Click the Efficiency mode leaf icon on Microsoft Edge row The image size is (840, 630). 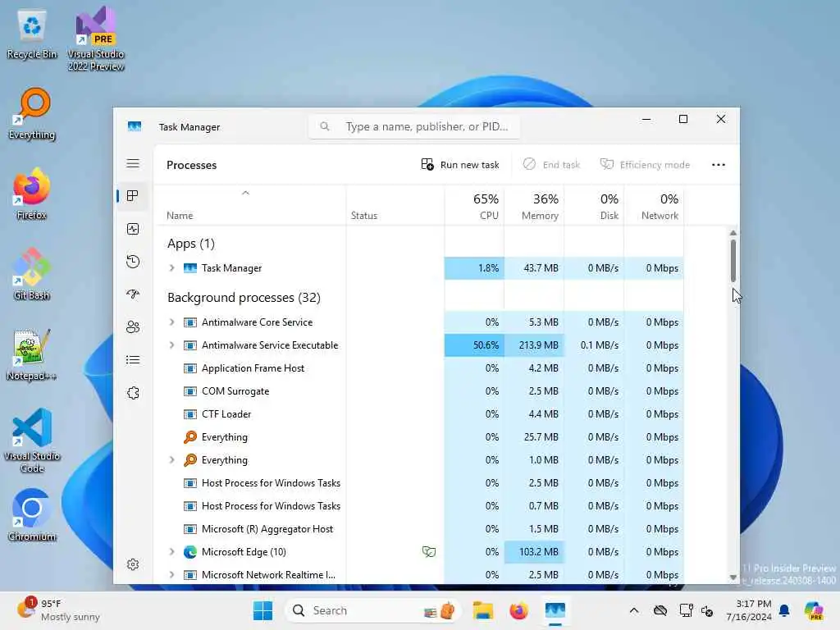point(428,551)
